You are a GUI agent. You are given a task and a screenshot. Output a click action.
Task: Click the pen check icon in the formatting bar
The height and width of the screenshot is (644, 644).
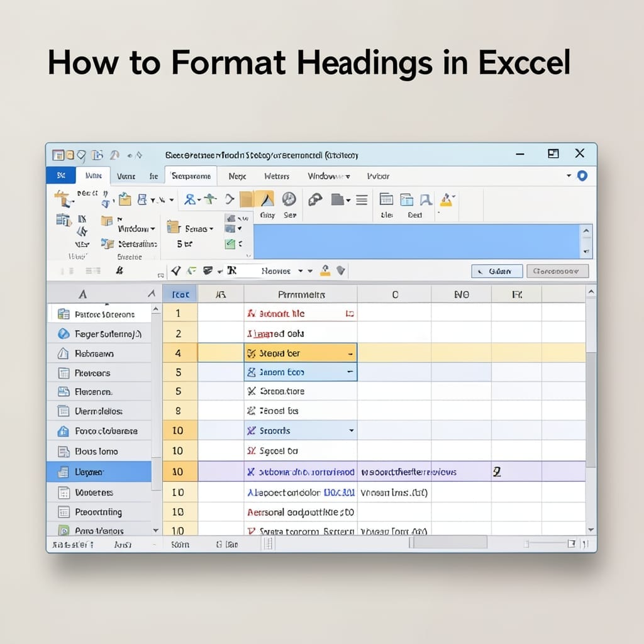176,270
